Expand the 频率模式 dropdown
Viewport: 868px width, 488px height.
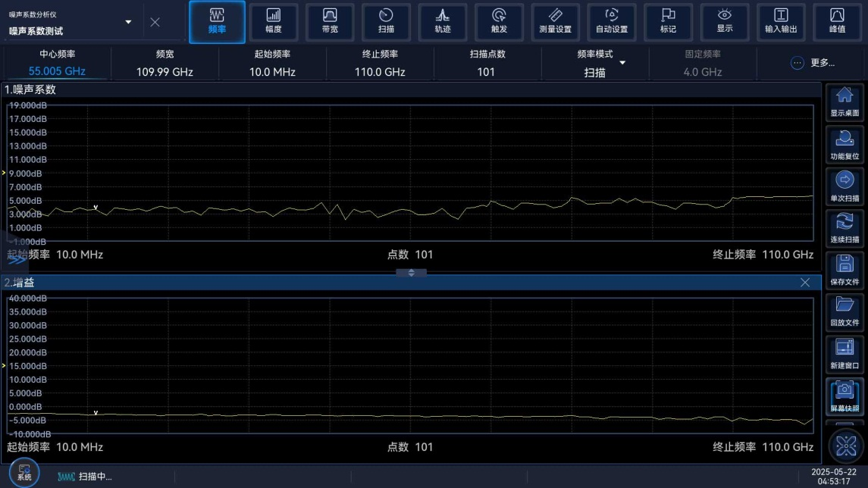pyautogui.click(x=622, y=63)
